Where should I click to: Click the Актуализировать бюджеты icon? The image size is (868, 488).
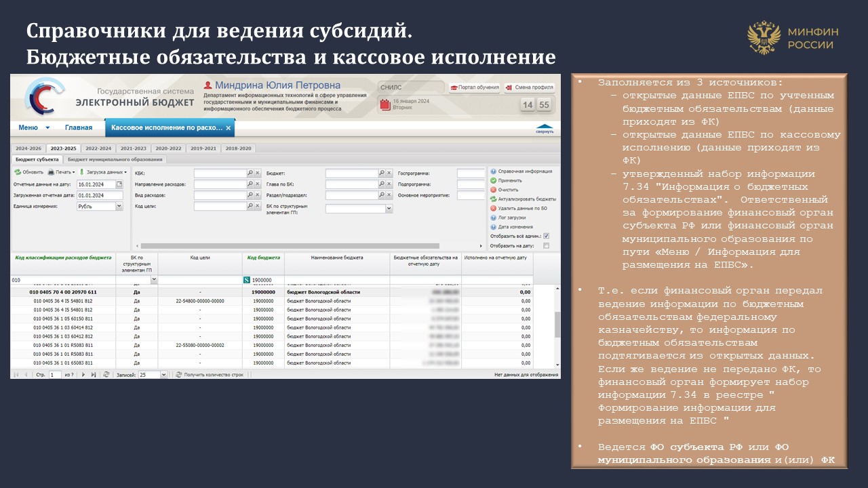click(493, 199)
